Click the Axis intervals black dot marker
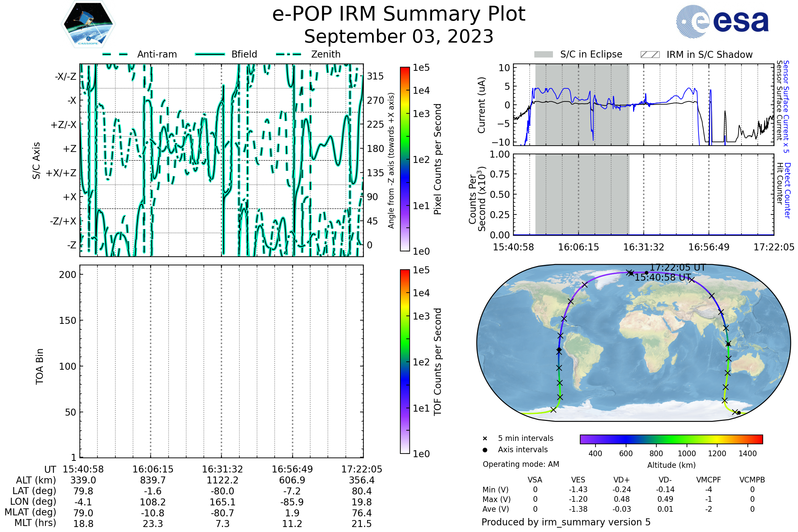This screenshot has width=798, height=532. (485, 450)
